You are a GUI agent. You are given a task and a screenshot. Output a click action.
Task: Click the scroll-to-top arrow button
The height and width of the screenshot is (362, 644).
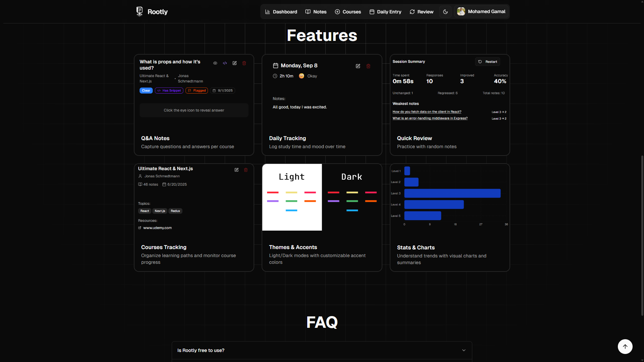[x=625, y=347]
